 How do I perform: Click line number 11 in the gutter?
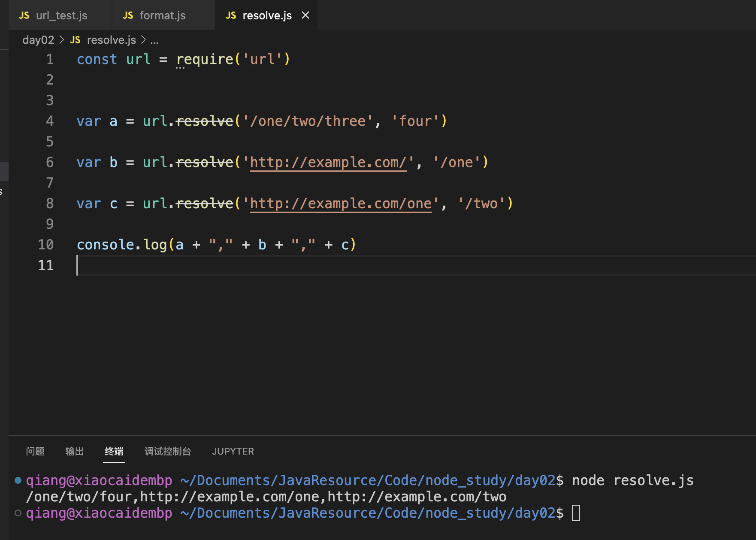pos(46,265)
